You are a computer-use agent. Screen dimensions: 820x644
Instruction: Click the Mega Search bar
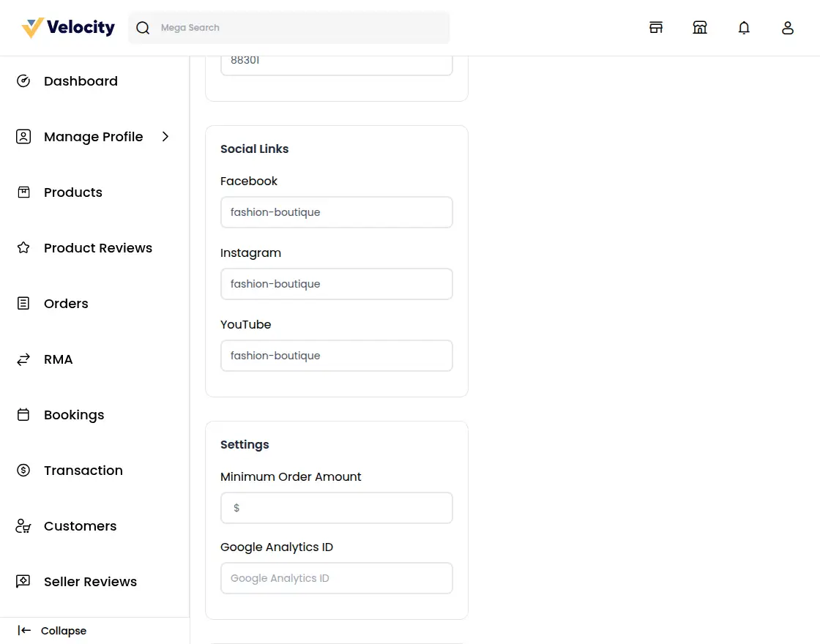click(288, 27)
